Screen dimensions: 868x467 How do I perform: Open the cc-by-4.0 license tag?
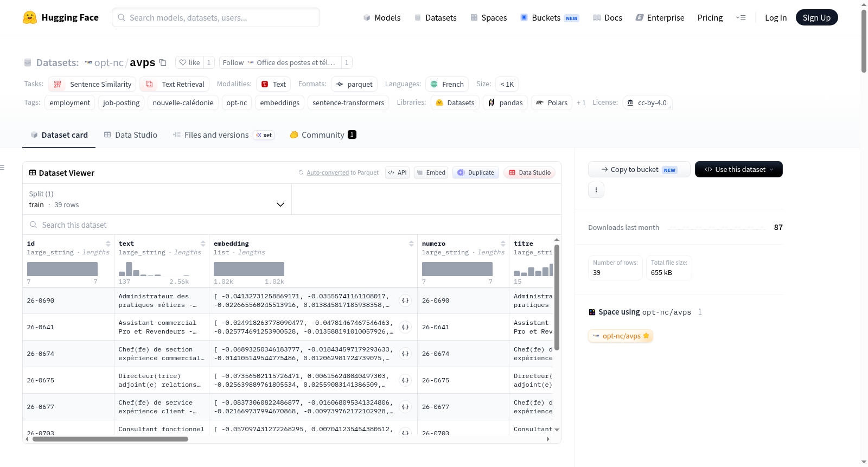(x=647, y=103)
